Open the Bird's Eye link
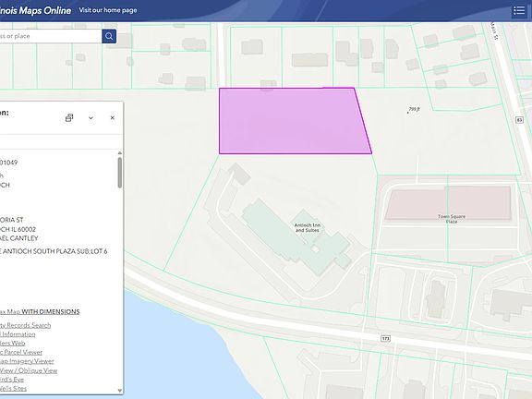Screen dimensions: 532x399 pyautogui.click(x=12, y=380)
